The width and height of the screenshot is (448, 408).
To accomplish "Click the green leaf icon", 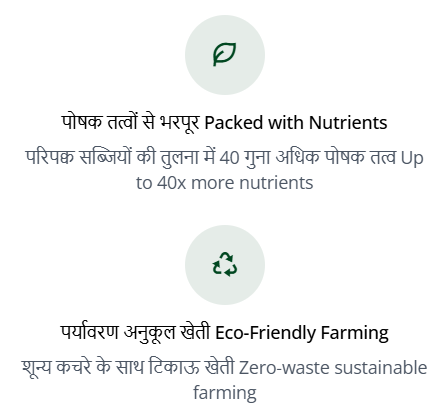I will point(225,55).
